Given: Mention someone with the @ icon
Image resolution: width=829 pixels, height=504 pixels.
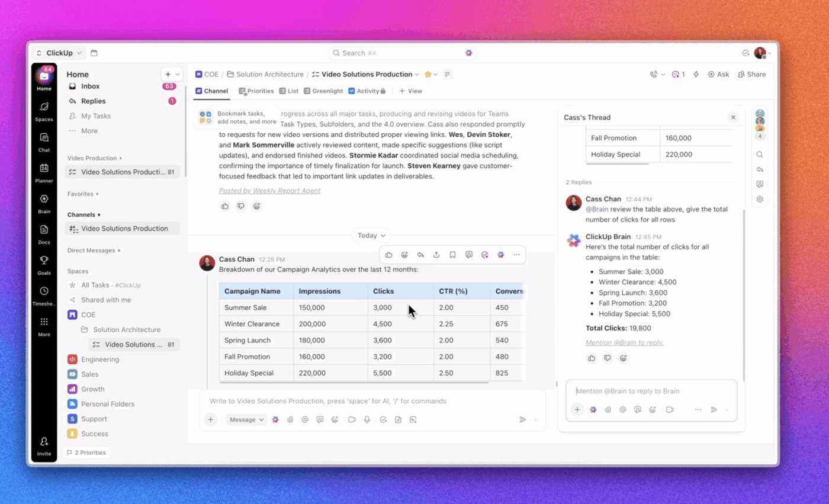Looking at the screenshot, I should pos(305,419).
